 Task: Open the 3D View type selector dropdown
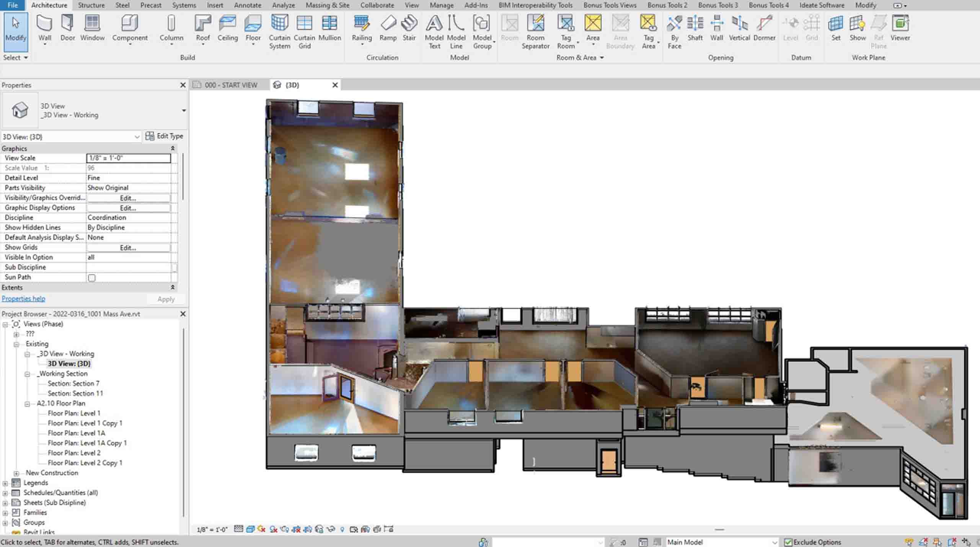184,111
